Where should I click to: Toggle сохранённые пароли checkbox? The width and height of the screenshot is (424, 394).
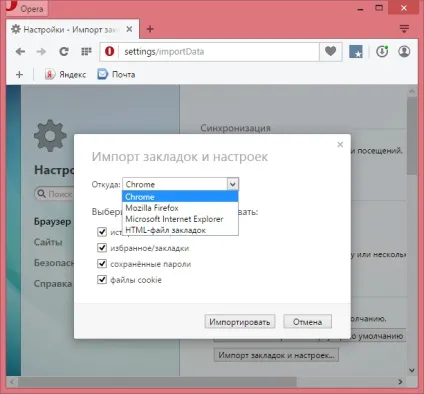[x=102, y=264]
